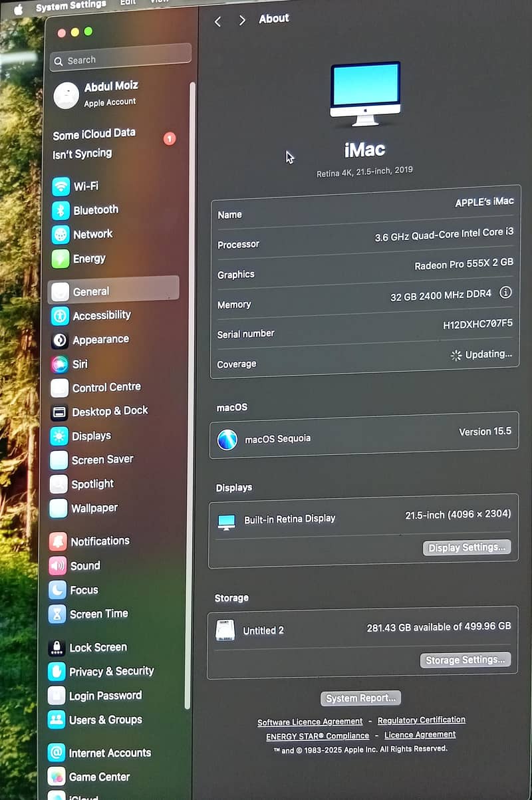This screenshot has width=532, height=800.
Task: Open Bluetooth settings icon
Action: coord(61,210)
